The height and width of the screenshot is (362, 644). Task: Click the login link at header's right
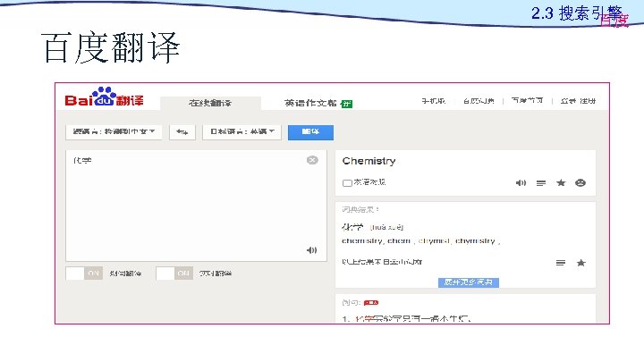[x=569, y=100]
